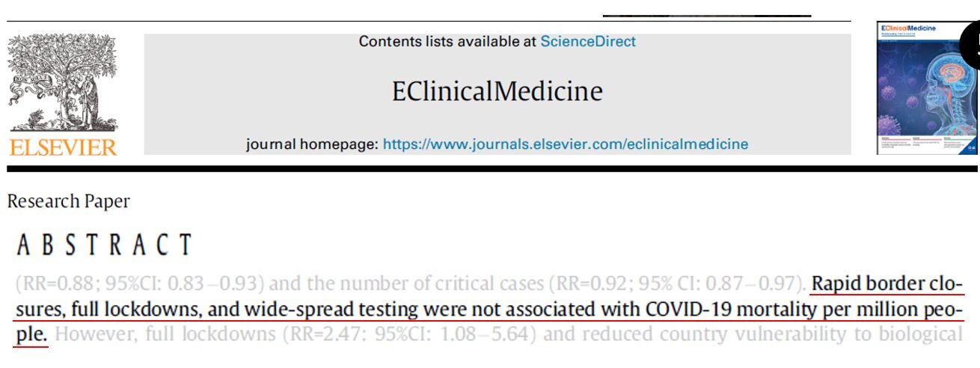
Task: Click the EClinicalMedicine journal title heading
Action: (497, 91)
